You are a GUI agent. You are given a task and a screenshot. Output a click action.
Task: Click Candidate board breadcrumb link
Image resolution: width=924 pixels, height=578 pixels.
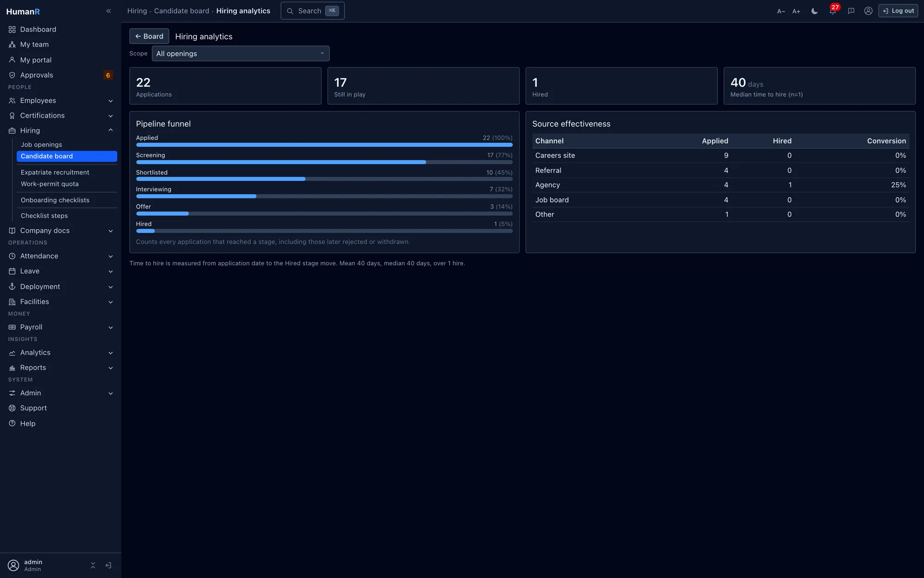coord(181,11)
